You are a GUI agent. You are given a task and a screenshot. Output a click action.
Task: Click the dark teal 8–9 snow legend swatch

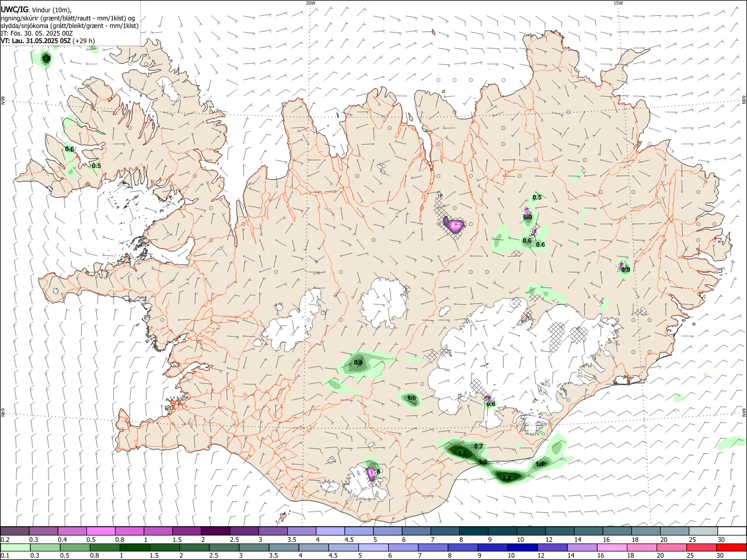click(474, 531)
